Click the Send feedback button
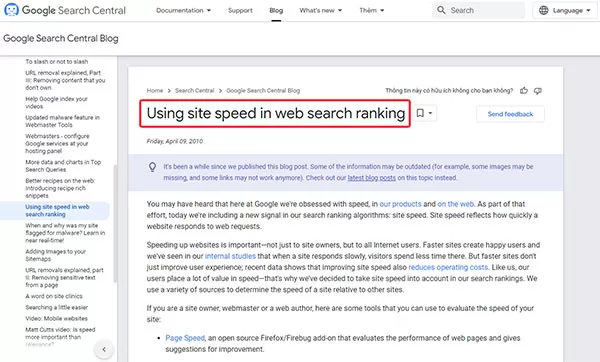 tap(510, 114)
